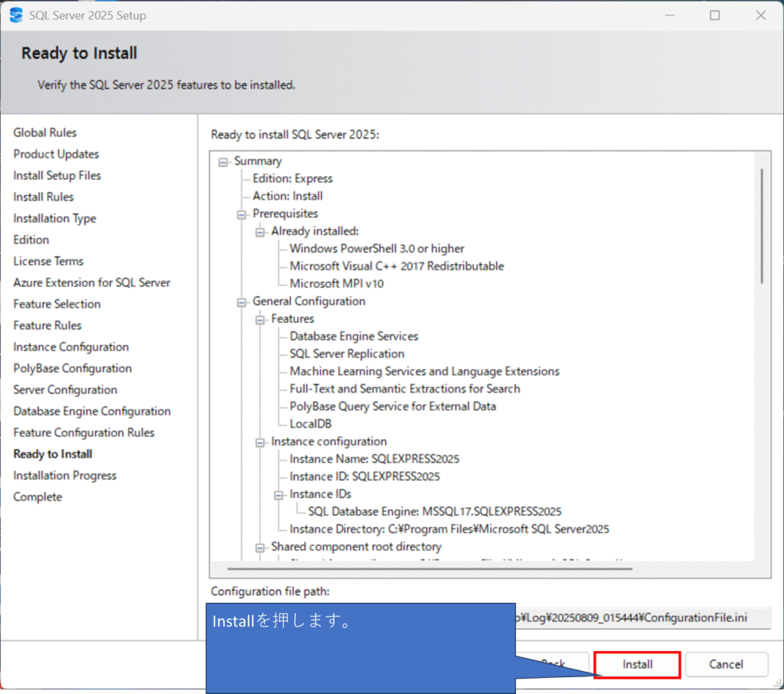Click 'Summary' label in tree

pos(258,161)
